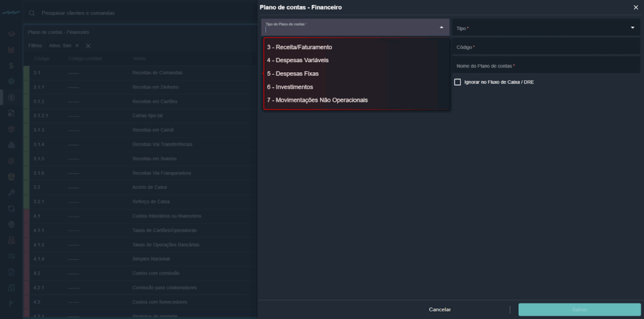
Task: Select '7 - Movimentações Não Operacionais'
Action: click(317, 100)
